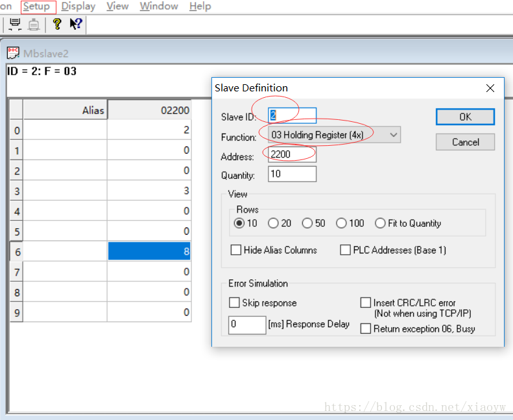Open the Window menu
This screenshot has width=513, height=420.
pyautogui.click(x=159, y=6)
